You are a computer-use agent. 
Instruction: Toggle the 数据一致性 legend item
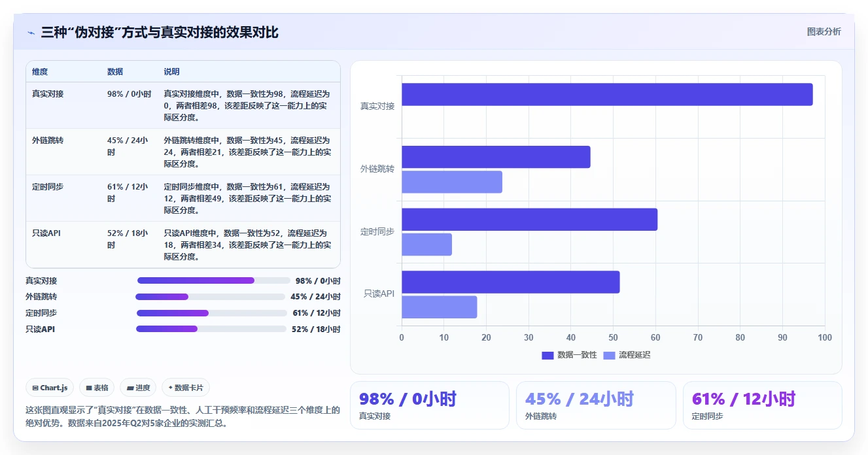569,355
